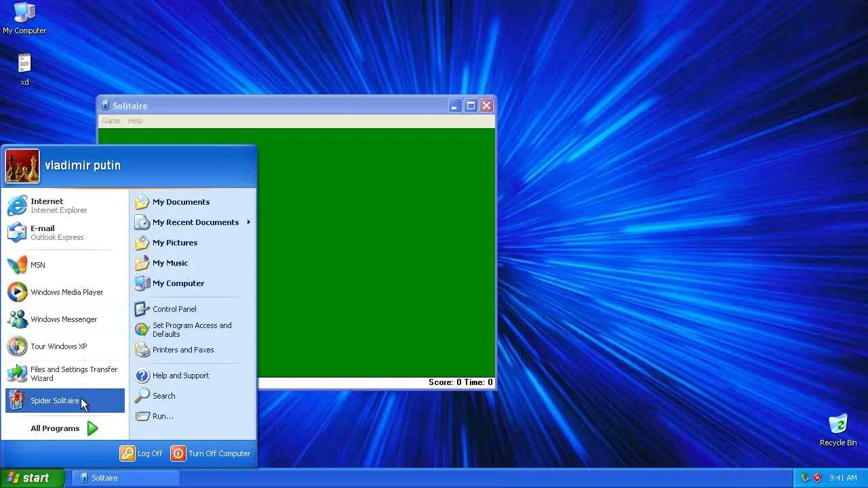Click the first system tray icon
Screen dimensions: 868x488
pos(805,478)
